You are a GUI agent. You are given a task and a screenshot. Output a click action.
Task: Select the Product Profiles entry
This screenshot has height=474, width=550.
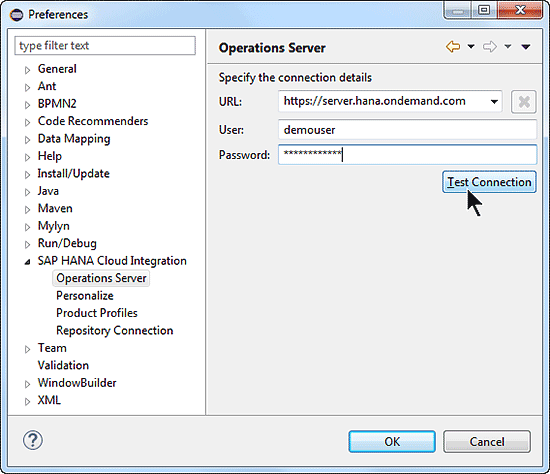pos(97,313)
